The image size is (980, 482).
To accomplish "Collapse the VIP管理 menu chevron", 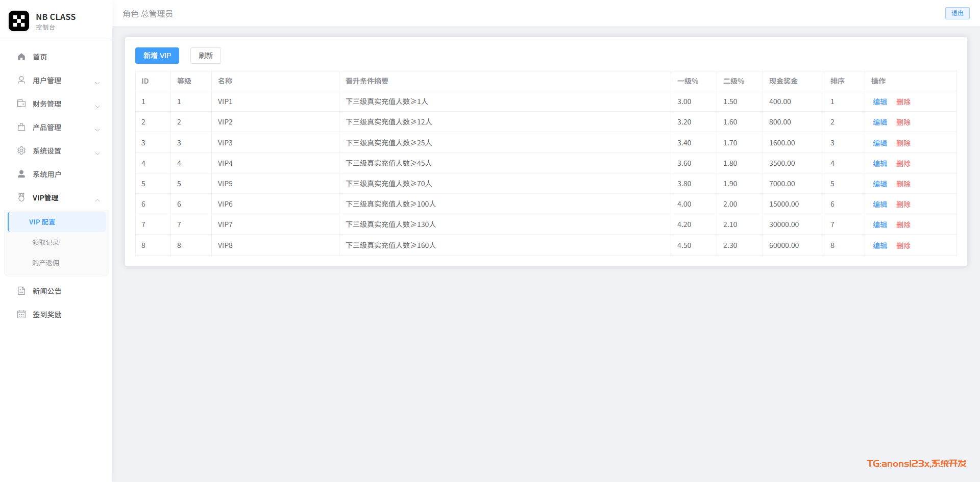I will [x=97, y=200].
